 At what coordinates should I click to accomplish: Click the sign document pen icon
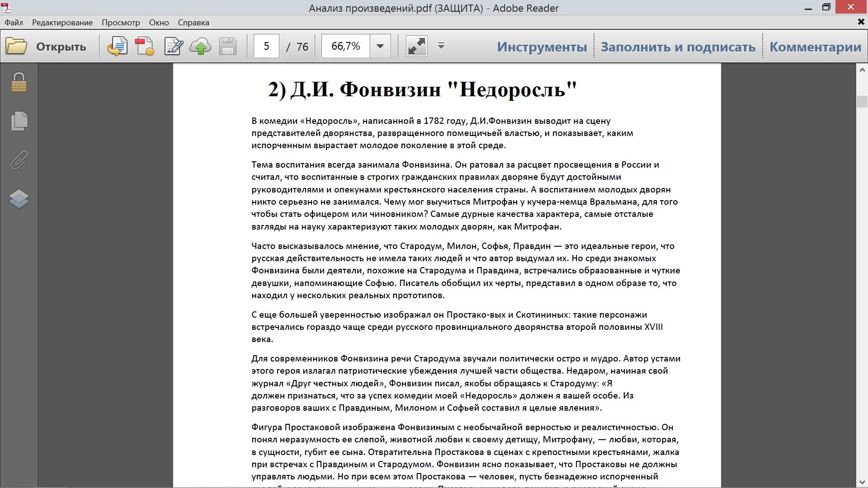[174, 47]
